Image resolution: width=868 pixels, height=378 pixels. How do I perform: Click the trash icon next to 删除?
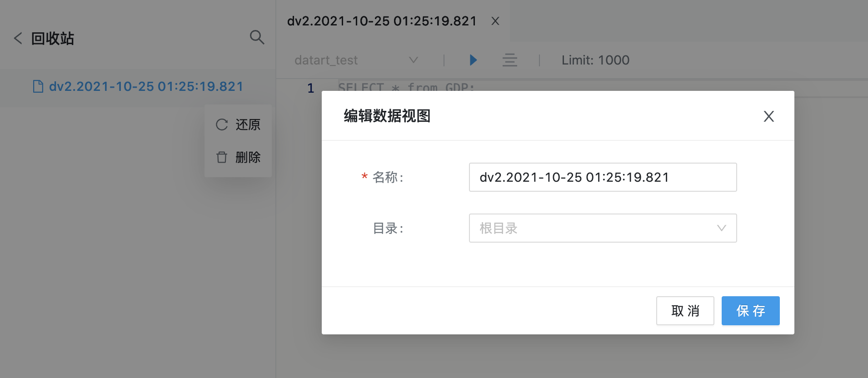coord(222,157)
